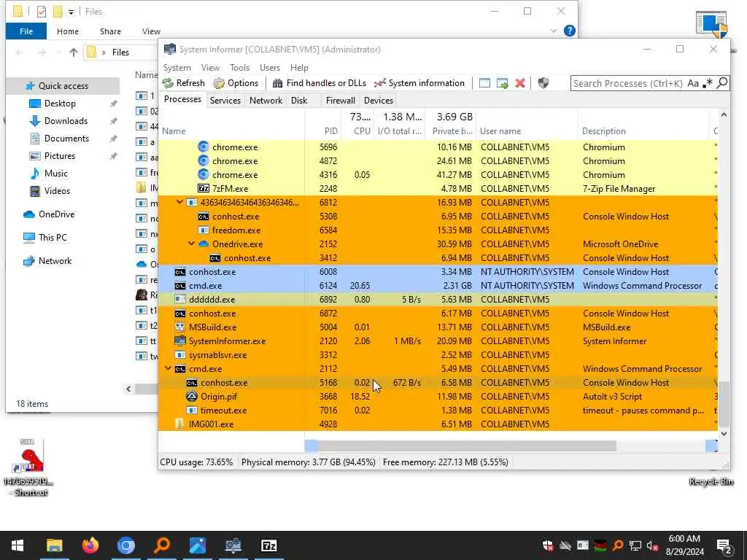Click the find window toolbar icon
The image size is (747, 560).
tap(484, 83)
